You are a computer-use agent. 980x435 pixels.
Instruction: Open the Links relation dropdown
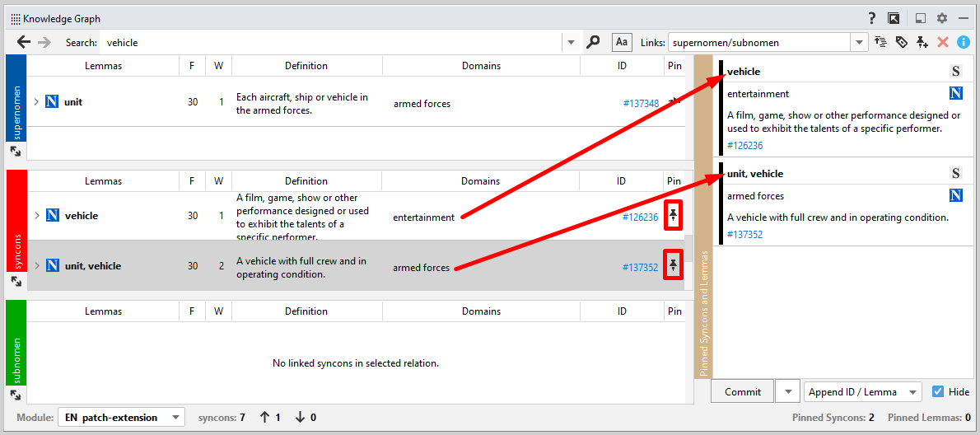(860, 42)
